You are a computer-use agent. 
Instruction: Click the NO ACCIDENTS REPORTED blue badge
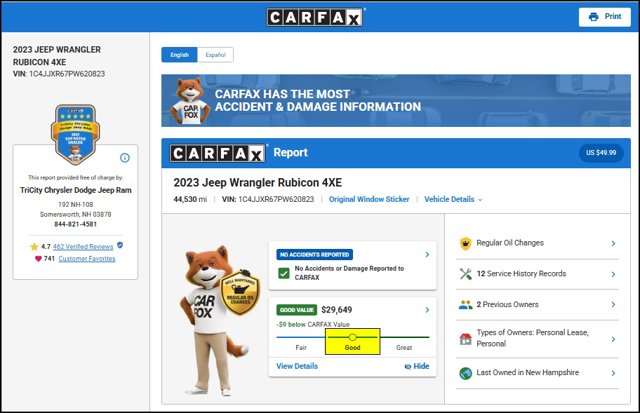315,254
